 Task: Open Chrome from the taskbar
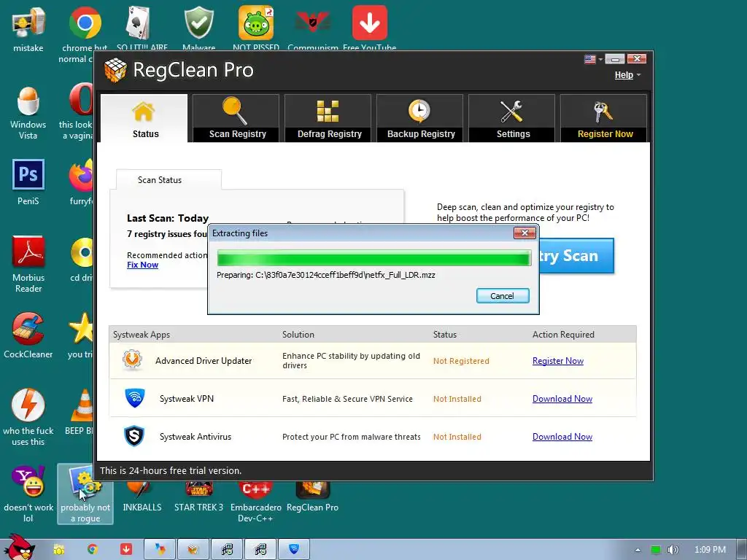point(93,549)
